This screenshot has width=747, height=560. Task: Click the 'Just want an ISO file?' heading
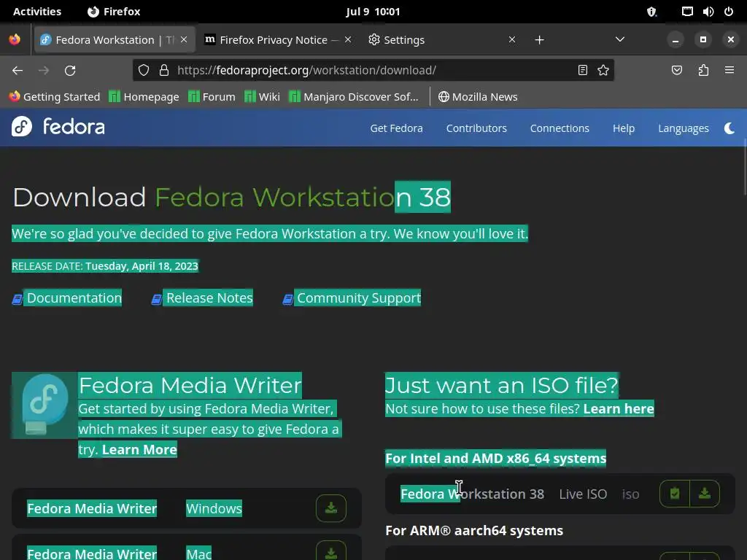point(502,385)
